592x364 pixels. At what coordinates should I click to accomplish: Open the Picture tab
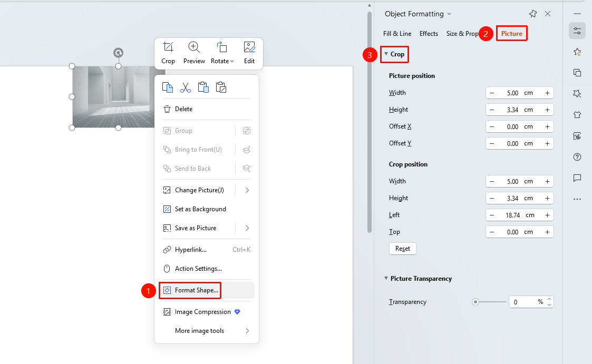coord(511,34)
